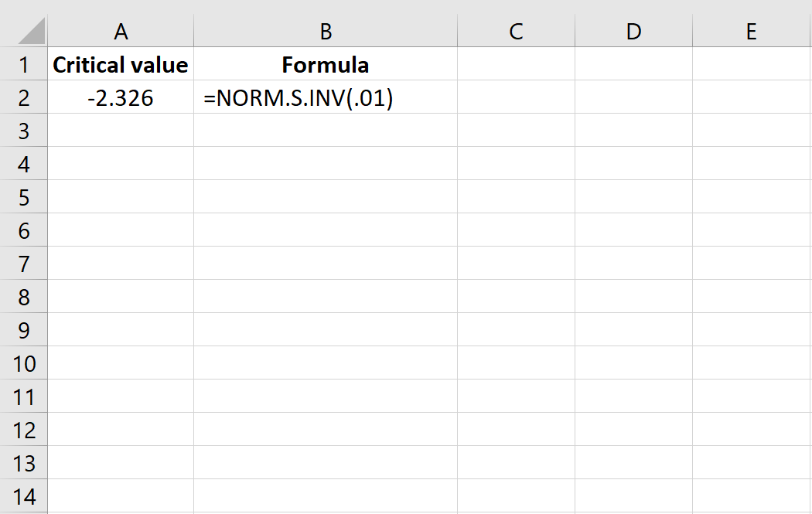Click empty cell E14
Screen dimensions: 812x514
click(751, 496)
